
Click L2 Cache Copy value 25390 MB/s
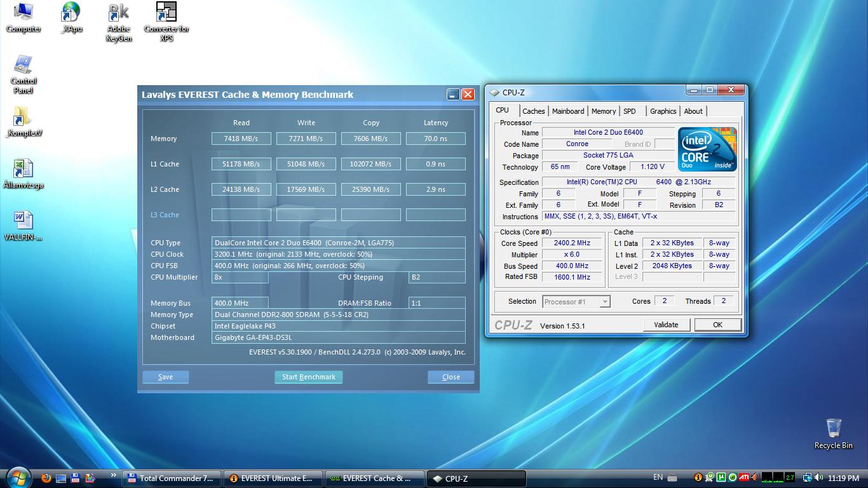(x=371, y=189)
